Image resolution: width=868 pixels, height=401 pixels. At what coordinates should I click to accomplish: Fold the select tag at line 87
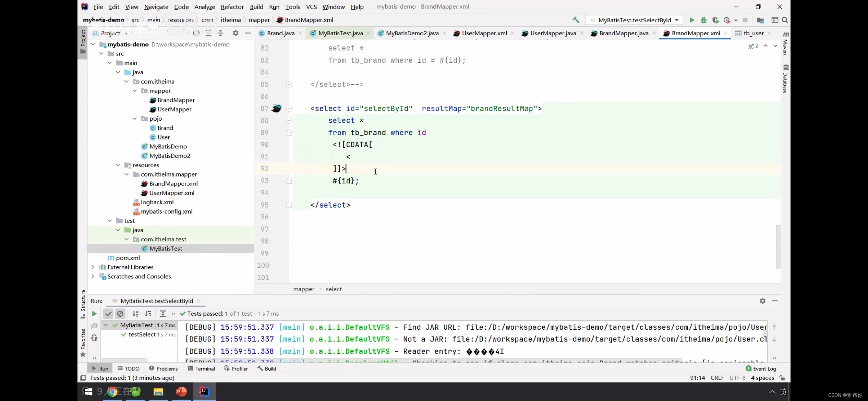(x=289, y=108)
